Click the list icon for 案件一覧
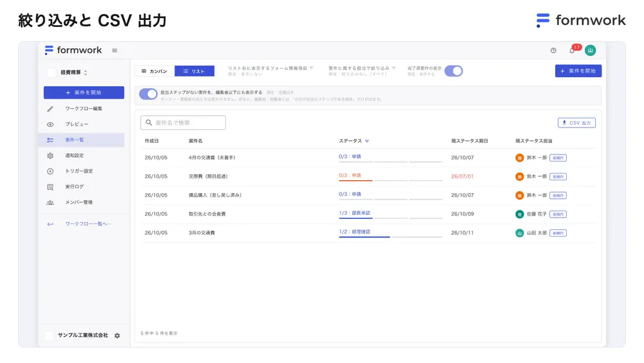This screenshot has width=644, height=363. 50,140
